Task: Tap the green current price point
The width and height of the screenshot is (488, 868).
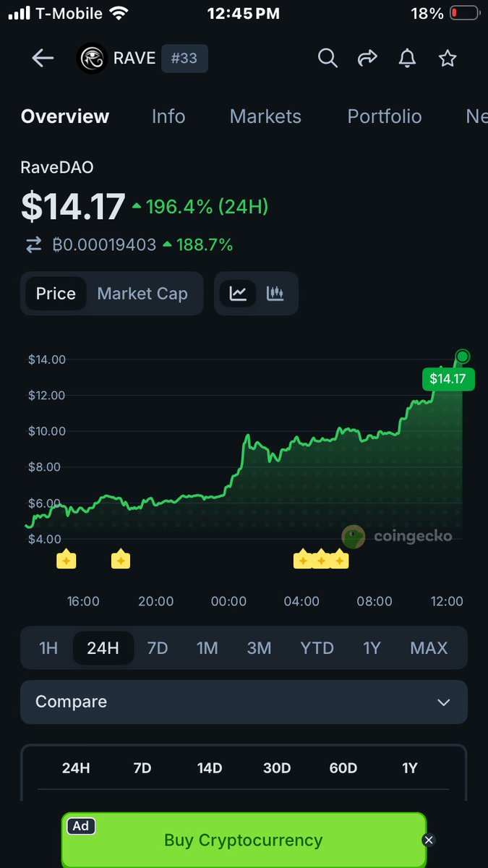Action: (x=463, y=356)
